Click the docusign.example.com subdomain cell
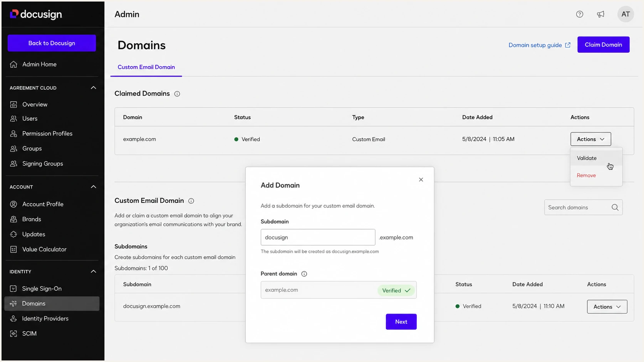644x362 pixels. [x=151, y=306]
